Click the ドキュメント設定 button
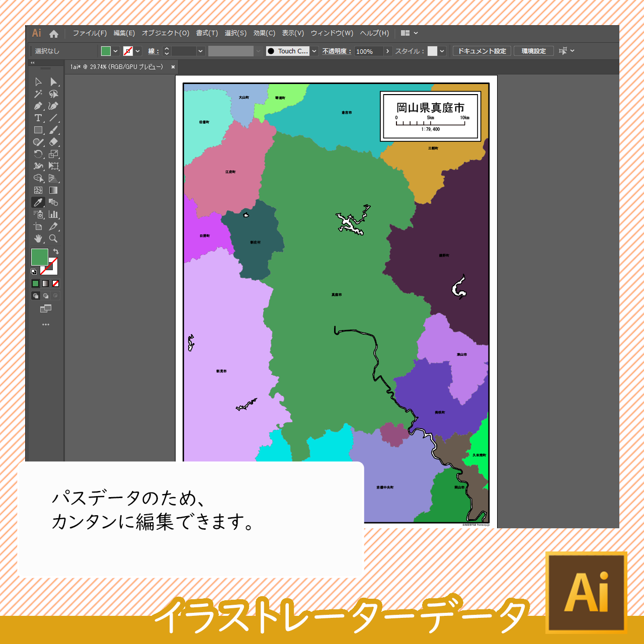644x644 pixels. pos(481,51)
